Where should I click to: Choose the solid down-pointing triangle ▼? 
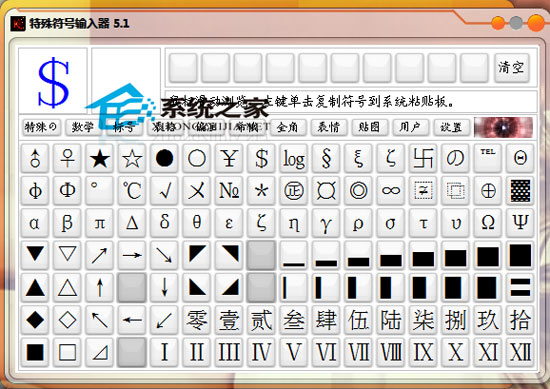[35, 255]
